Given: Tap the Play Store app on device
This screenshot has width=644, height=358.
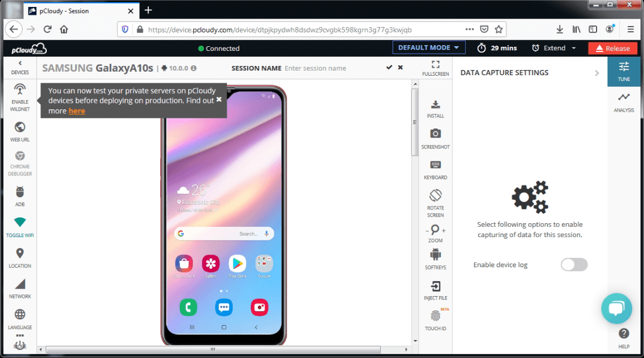Looking at the screenshot, I should [237, 264].
